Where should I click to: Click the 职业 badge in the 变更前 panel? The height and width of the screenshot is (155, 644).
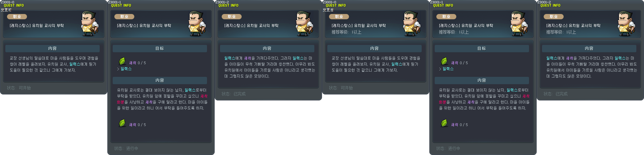pyautogui.click(x=17, y=17)
